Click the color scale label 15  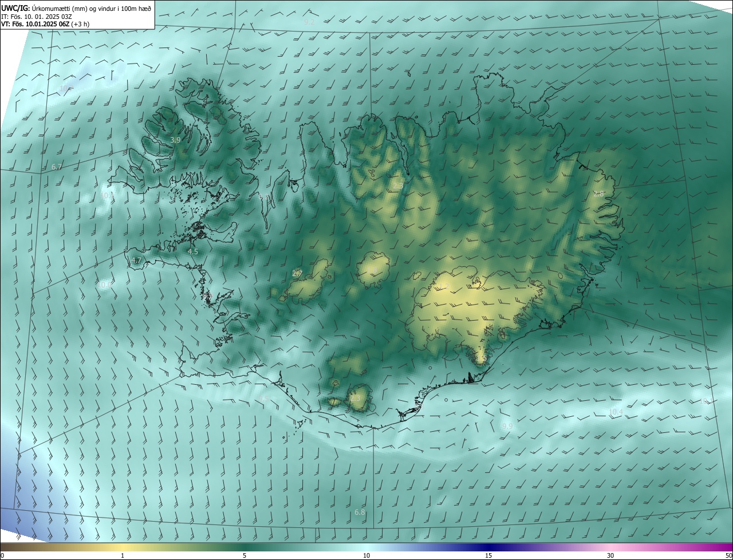pos(488,555)
